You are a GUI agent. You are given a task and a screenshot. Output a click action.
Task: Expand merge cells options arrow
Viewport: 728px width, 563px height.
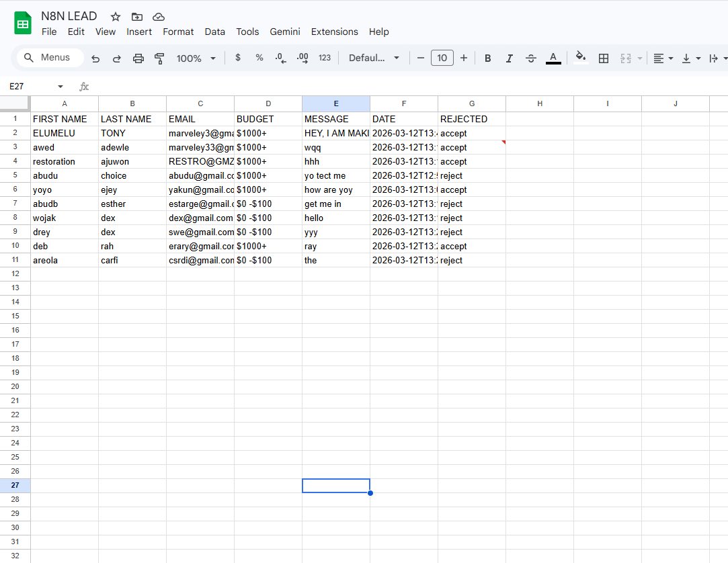[x=640, y=58]
